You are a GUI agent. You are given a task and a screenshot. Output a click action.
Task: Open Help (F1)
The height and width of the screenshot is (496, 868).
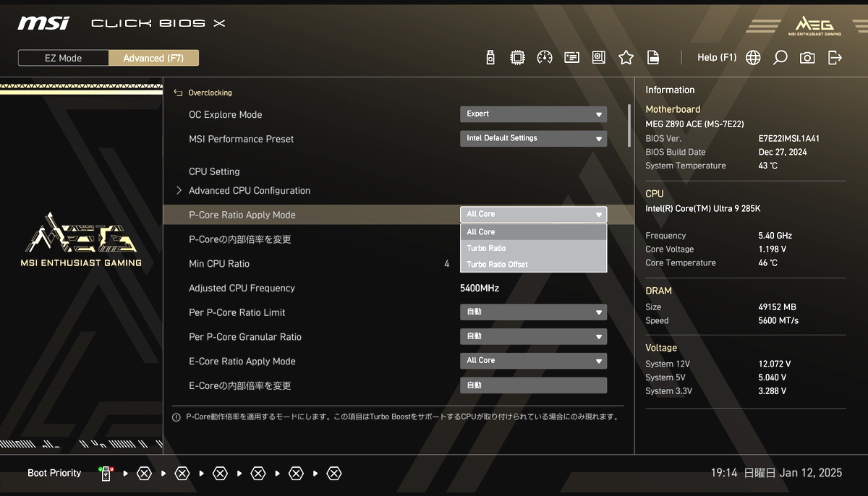point(716,58)
